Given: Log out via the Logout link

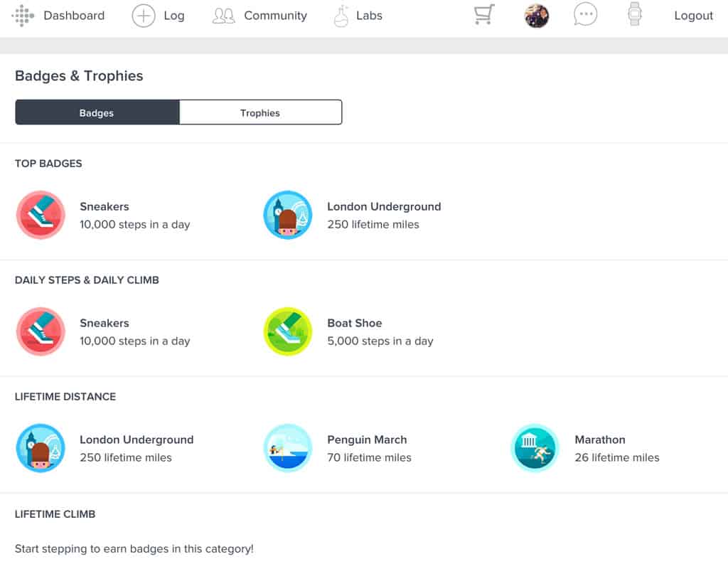Looking at the screenshot, I should click(693, 16).
